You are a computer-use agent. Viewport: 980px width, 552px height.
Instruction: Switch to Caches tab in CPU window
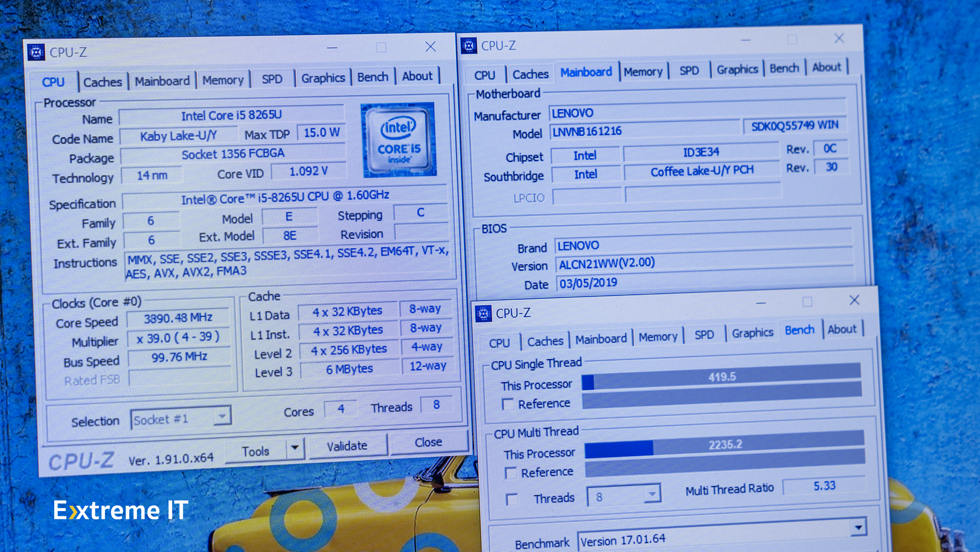coord(103,82)
